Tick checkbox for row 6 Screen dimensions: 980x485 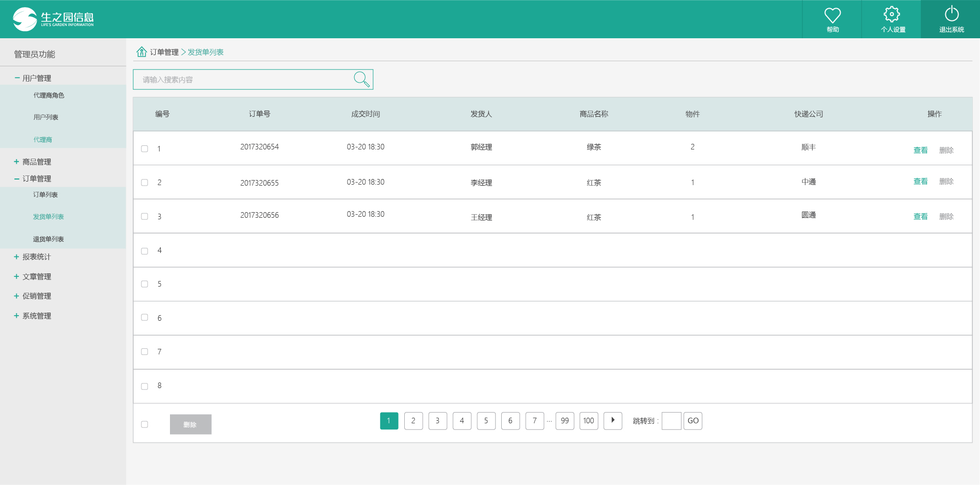[144, 317]
